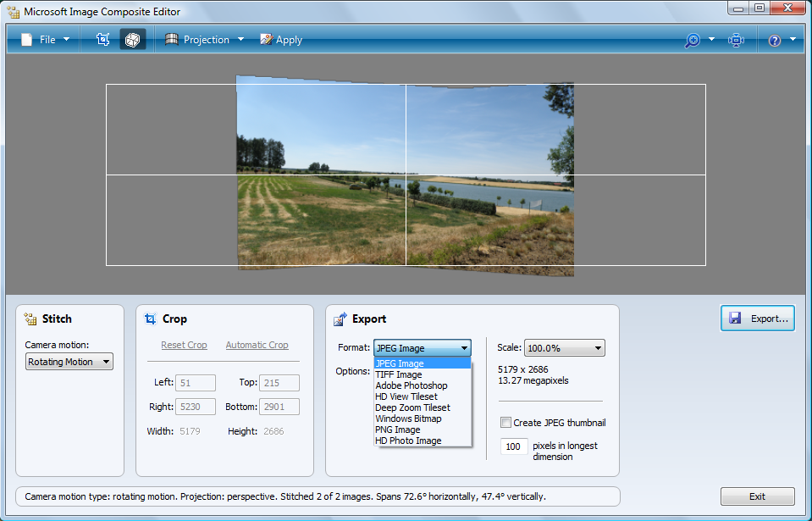
Task: Expand the File dropdown arrow
Action: tap(66, 39)
